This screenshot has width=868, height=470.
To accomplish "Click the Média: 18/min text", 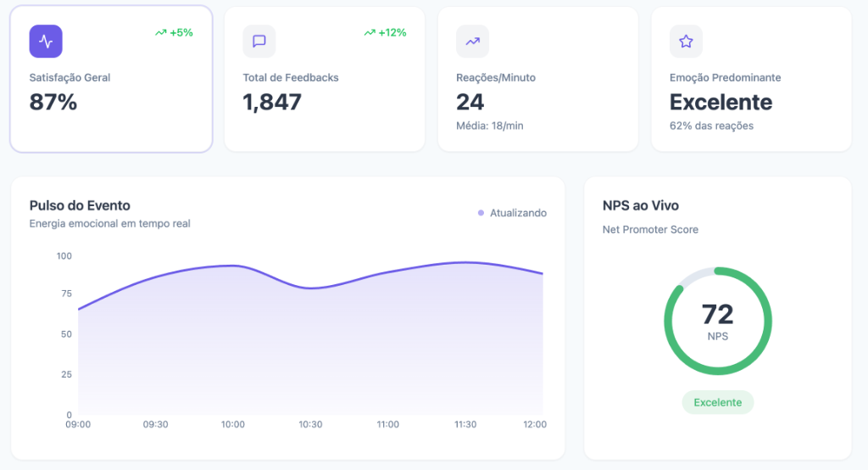I will pos(489,126).
